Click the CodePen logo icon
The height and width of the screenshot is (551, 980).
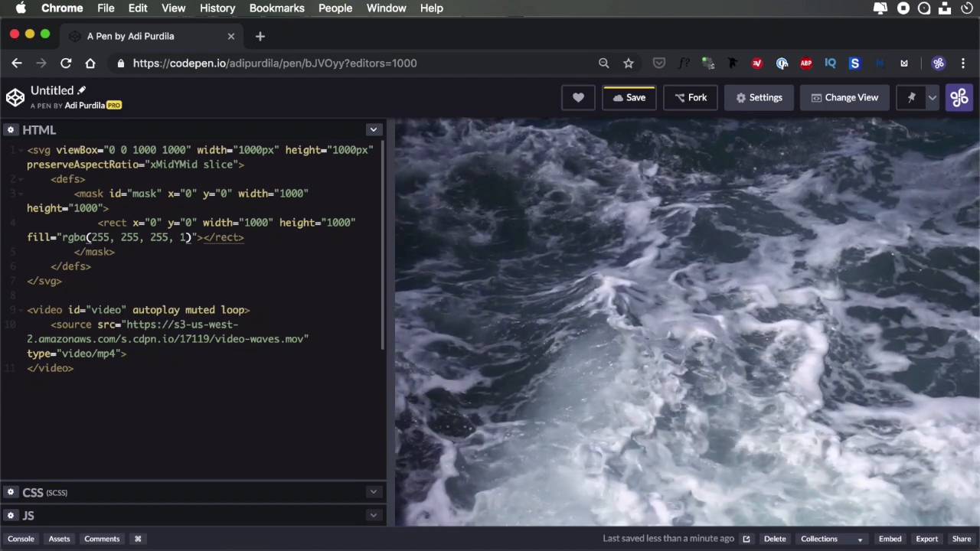(x=15, y=97)
